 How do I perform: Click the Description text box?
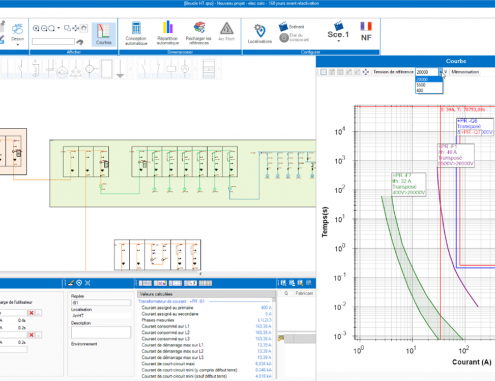[x=101, y=332]
